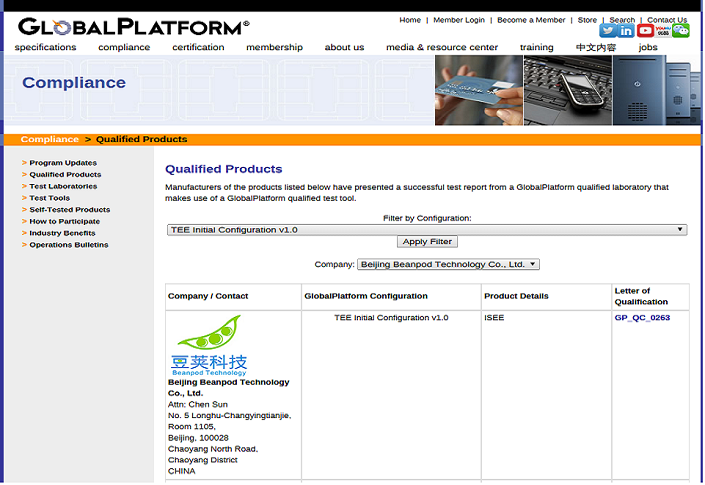Open the WeChat social icon
This screenshot has height=485, width=705.
[x=681, y=31]
